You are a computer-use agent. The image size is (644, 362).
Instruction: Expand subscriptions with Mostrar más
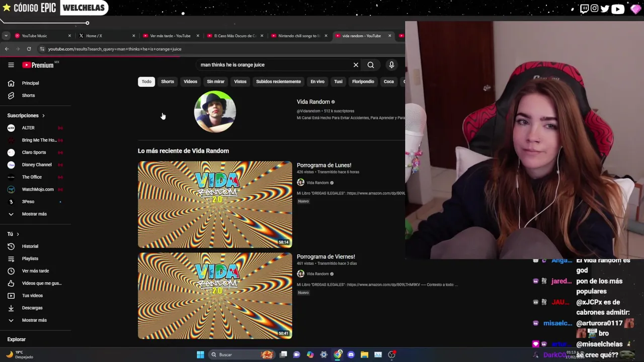click(x=35, y=214)
